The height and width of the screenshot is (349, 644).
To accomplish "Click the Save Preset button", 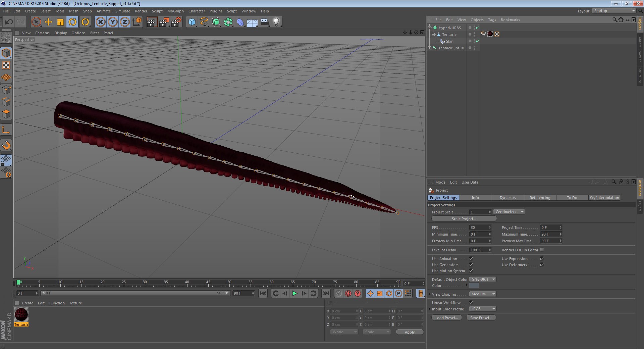I will 481,317.
